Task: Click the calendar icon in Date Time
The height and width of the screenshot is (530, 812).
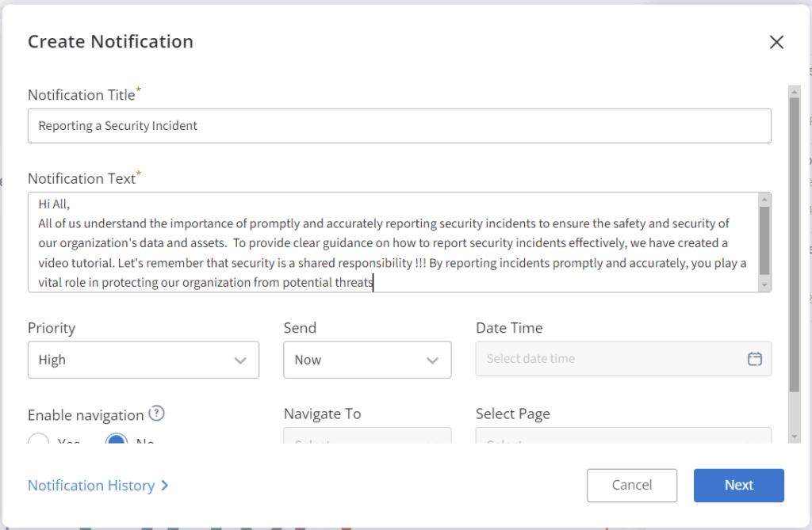Action: click(754, 359)
